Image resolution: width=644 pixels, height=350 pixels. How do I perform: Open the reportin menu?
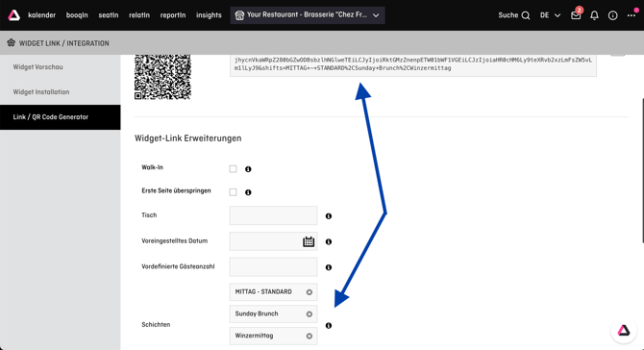pyautogui.click(x=173, y=15)
